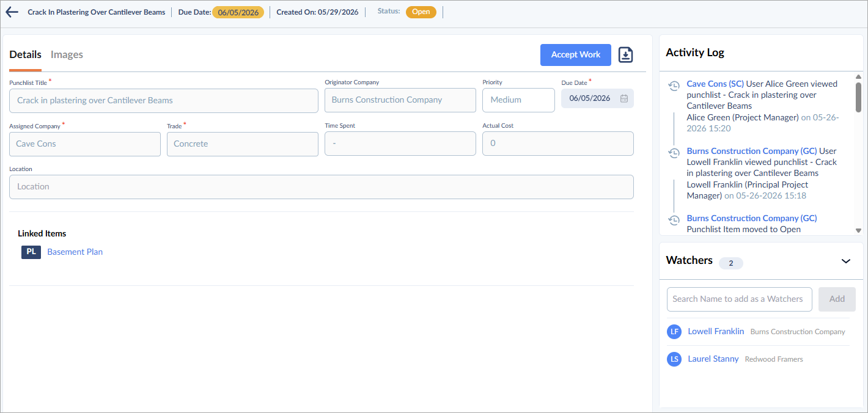
Task: Click 'Created On: 05/29/2026' text
Action: click(317, 12)
